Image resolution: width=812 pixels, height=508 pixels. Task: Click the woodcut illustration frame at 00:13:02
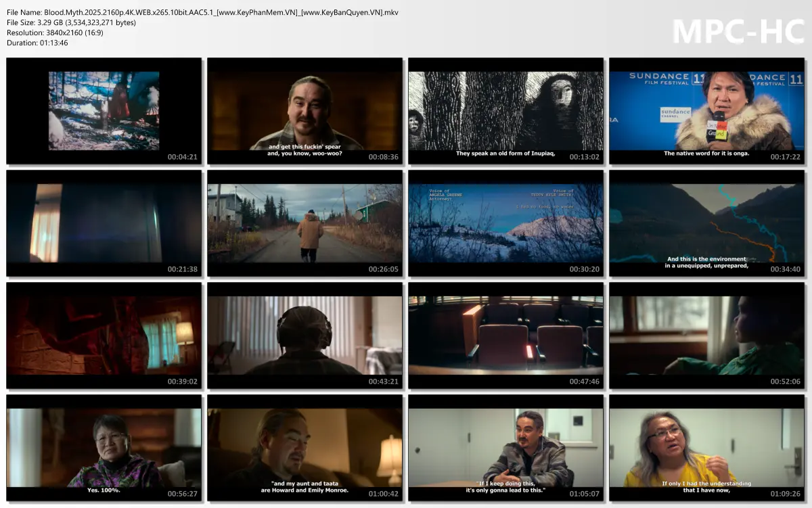pyautogui.click(x=505, y=111)
